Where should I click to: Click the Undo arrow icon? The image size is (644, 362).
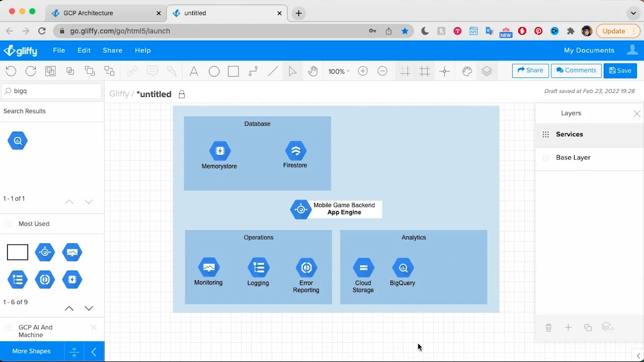11,71
